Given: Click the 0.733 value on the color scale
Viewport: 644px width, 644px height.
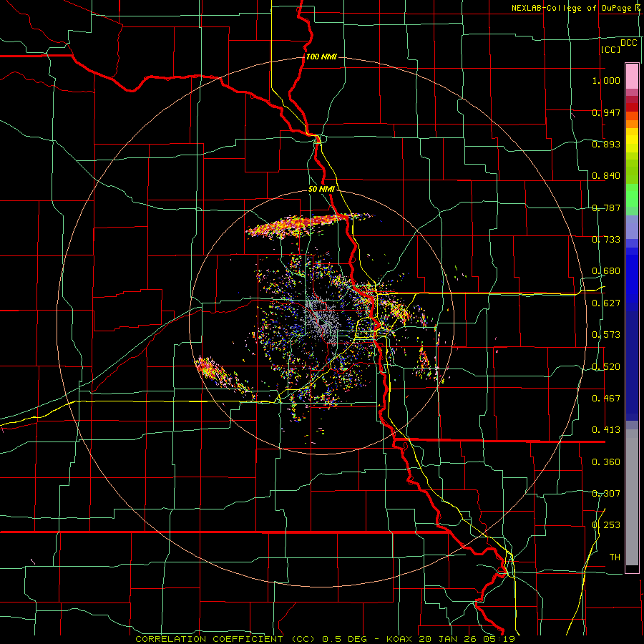Looking at the screenshot, I should click(x=606, y=240).
